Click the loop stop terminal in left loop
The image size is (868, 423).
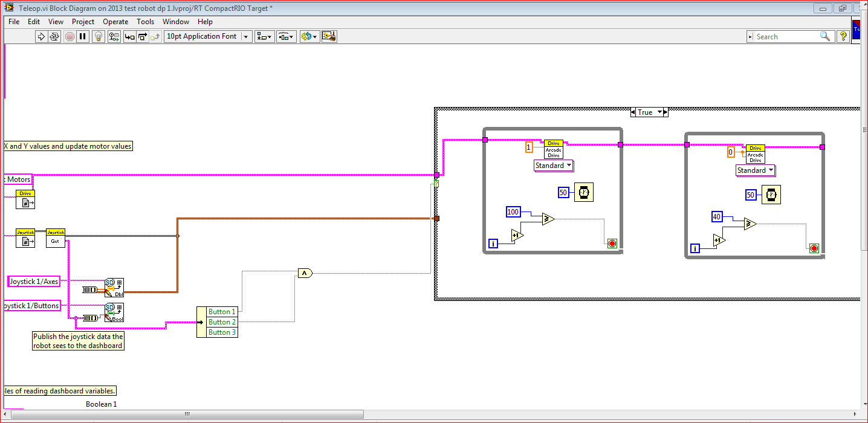[x=612, y=244]
